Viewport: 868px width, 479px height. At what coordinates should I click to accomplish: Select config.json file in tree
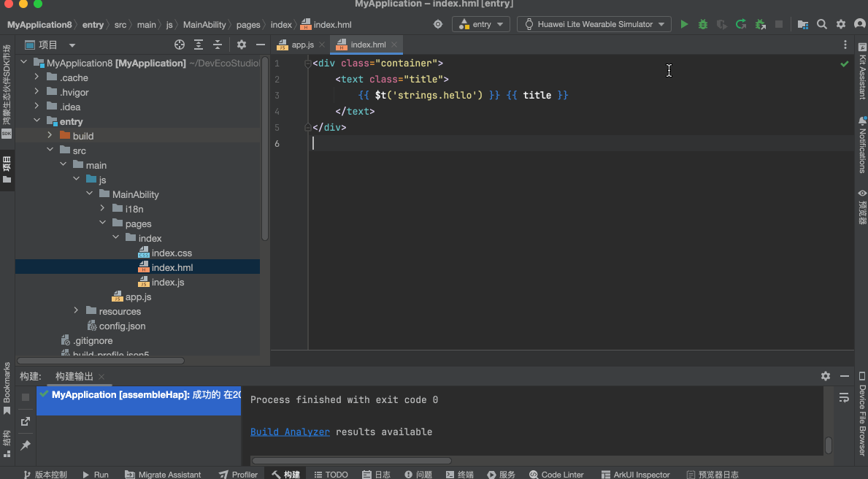[x=123, y=326]
